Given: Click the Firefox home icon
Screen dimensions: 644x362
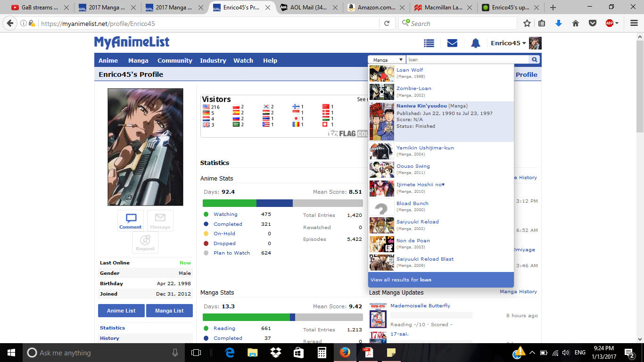Looking at the screenshot, I should click(575, 23).
